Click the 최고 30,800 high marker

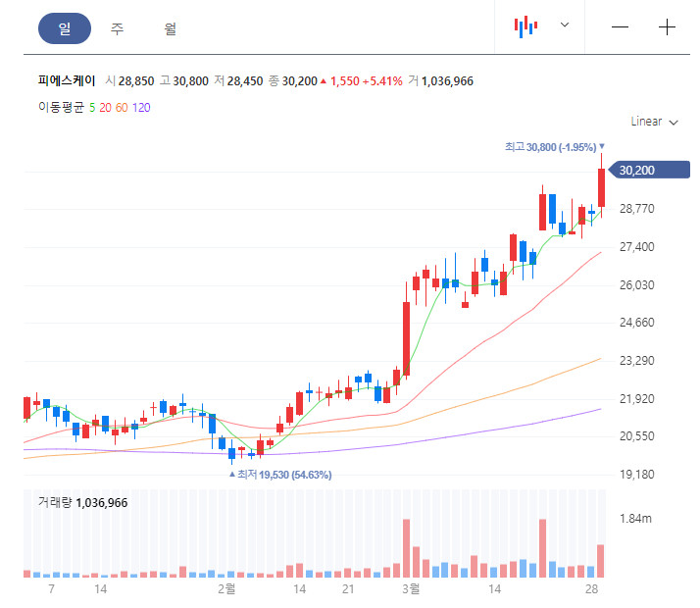[x=555, y=147]
